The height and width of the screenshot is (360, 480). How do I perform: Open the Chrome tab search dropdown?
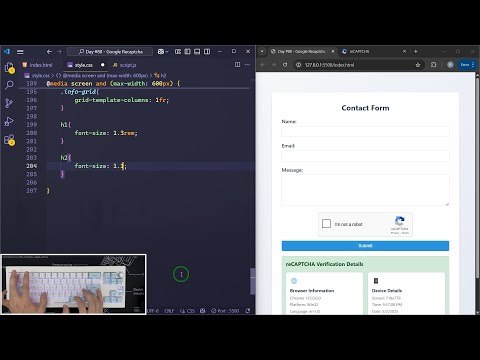click(x=262, y=51)
